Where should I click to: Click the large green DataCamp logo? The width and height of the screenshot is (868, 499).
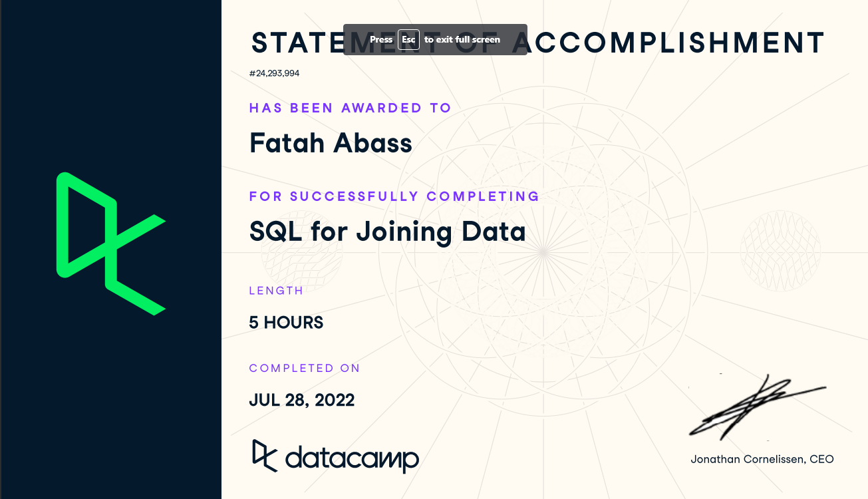[x=111, y=244]
